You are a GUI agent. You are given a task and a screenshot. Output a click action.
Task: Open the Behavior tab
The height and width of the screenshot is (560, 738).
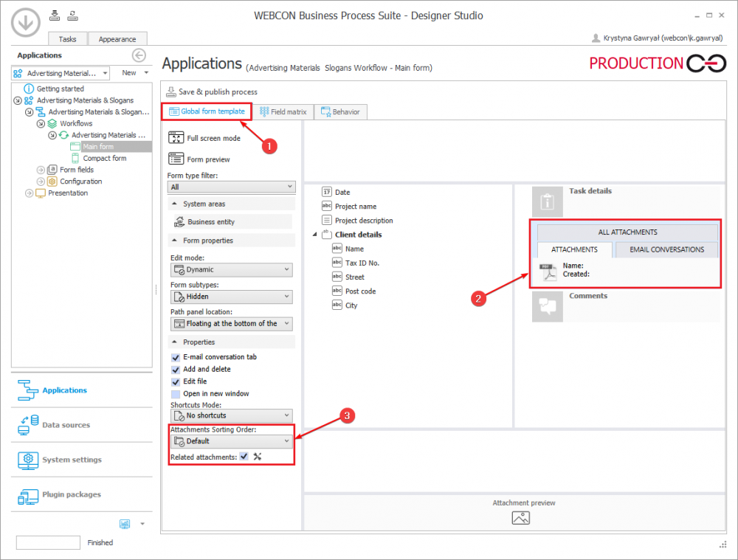coord(340,111)
